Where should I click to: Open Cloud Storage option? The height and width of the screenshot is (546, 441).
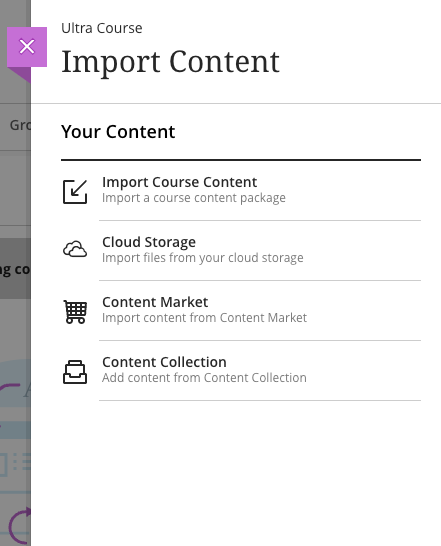tap(241, 250)
